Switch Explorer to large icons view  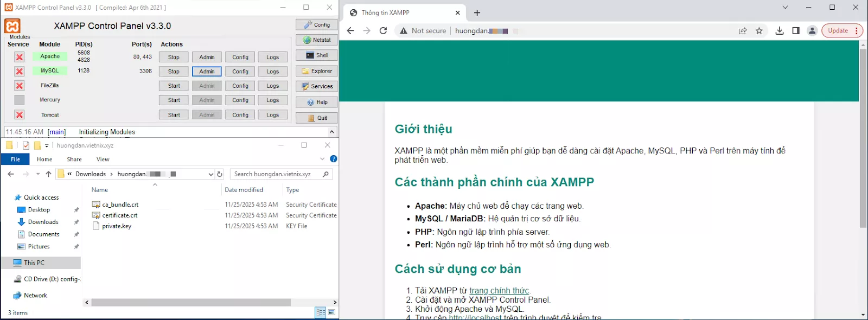pyautogui.click(x=331, y=312)
